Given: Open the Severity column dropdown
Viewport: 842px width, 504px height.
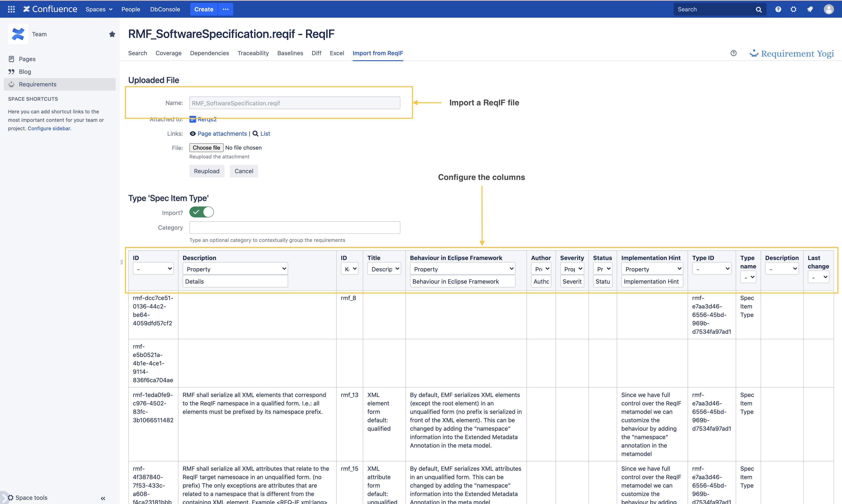Looking at the screenshot, I should coord(572,269).
